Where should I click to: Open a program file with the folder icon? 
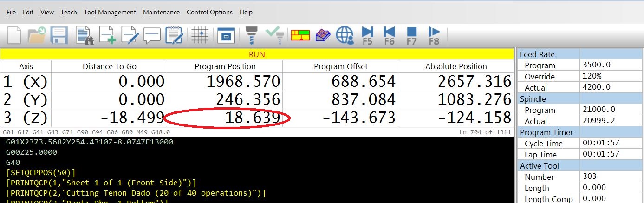(36, 35)
